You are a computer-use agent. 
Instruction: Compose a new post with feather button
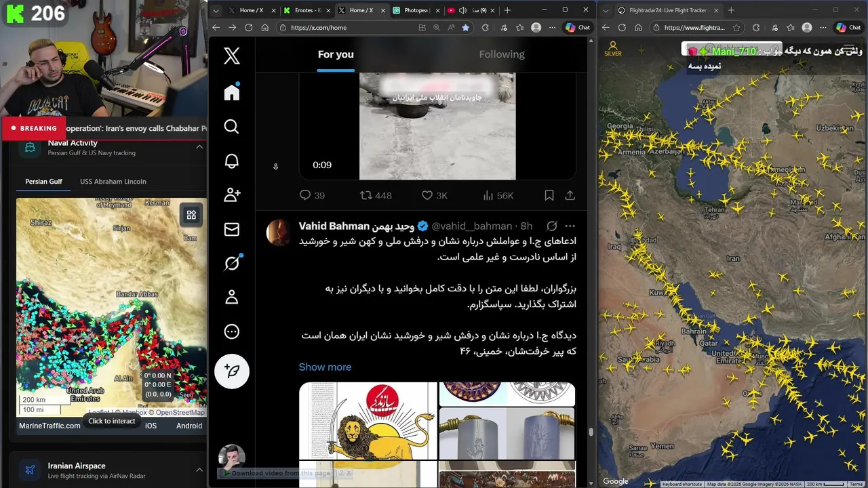[232, 371]
